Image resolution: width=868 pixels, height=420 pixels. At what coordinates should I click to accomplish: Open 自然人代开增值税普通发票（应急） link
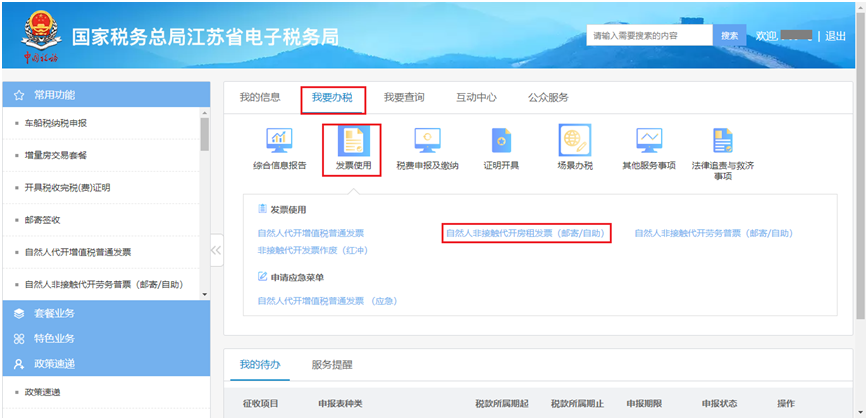tap(328, 302)
